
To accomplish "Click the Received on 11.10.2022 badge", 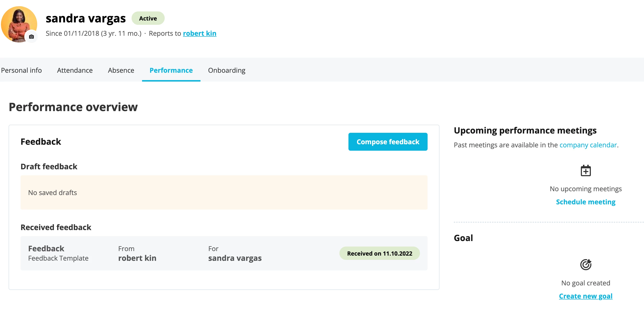I will click(x=379, y=253).
